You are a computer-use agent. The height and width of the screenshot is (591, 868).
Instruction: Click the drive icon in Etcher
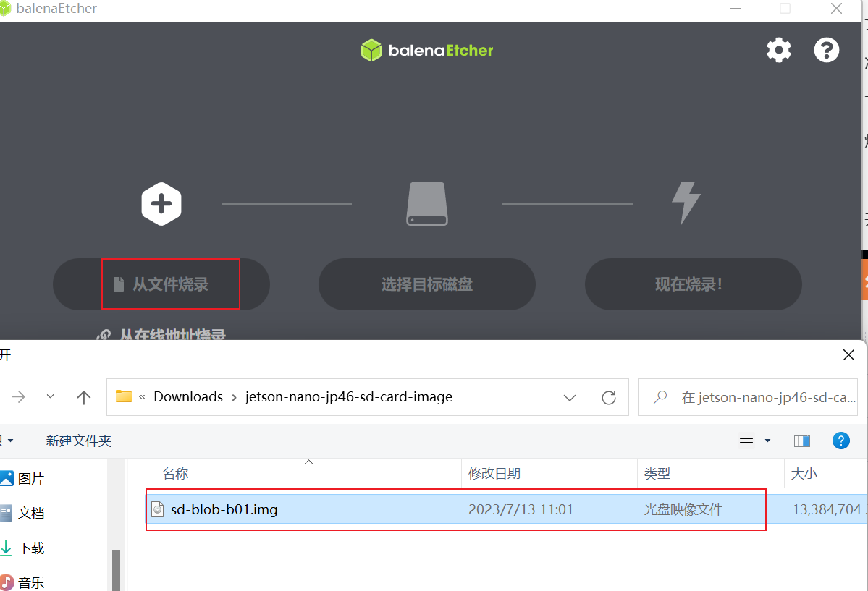(x=427, y=204)
